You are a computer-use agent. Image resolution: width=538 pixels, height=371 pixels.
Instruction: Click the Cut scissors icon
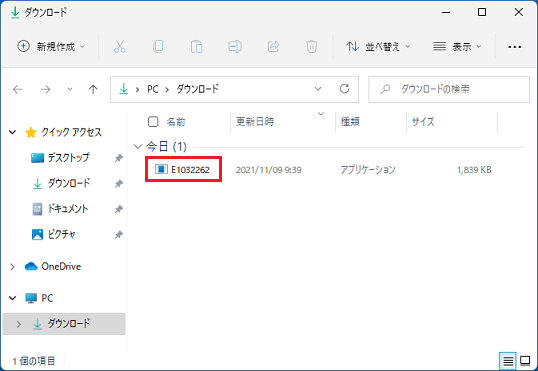(x=120, y=46)
